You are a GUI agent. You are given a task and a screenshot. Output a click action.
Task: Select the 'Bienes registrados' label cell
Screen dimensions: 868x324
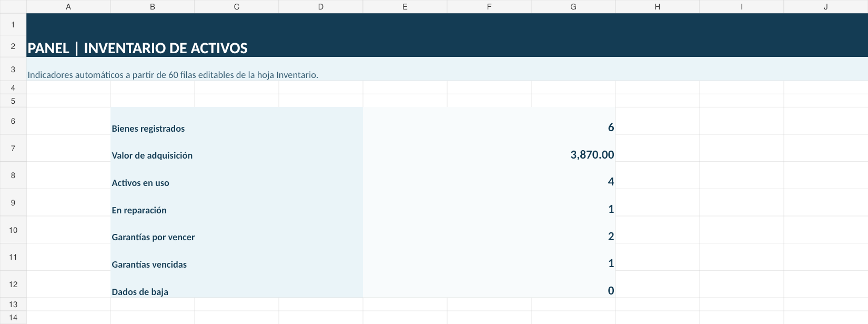[x=237, y=121]
